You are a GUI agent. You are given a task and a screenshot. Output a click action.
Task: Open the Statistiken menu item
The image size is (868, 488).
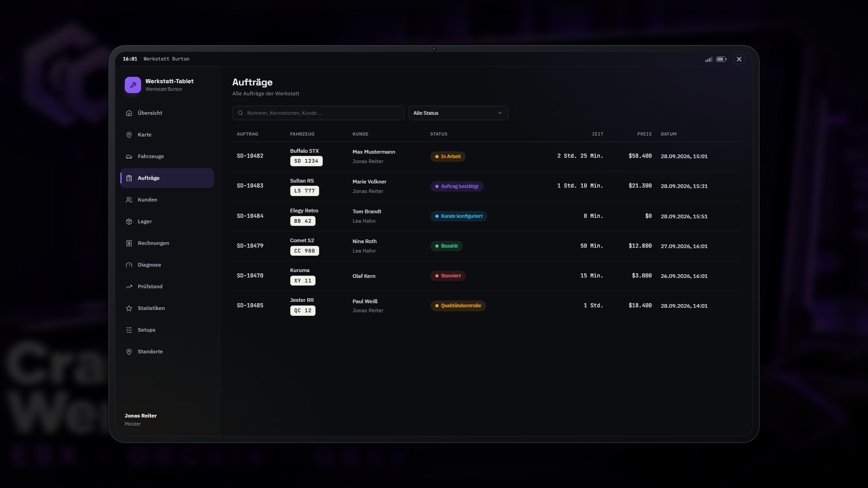click(167, 308)
